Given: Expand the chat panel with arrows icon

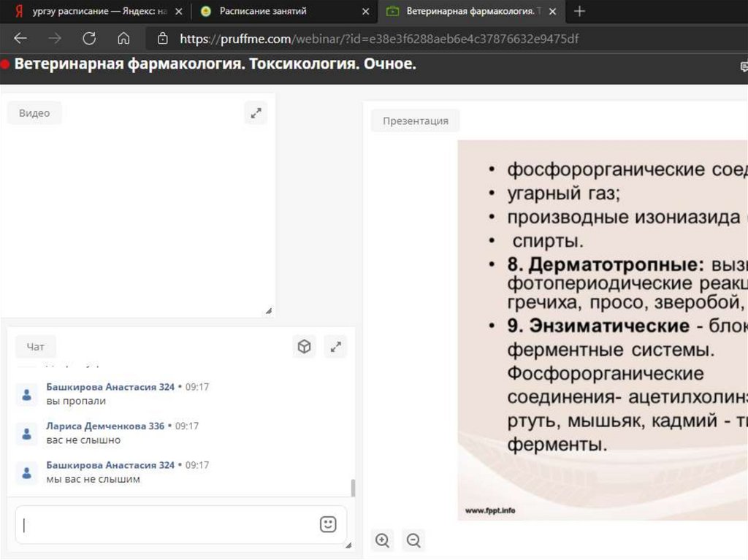Looking at the screenshot, I should point(335,347).
